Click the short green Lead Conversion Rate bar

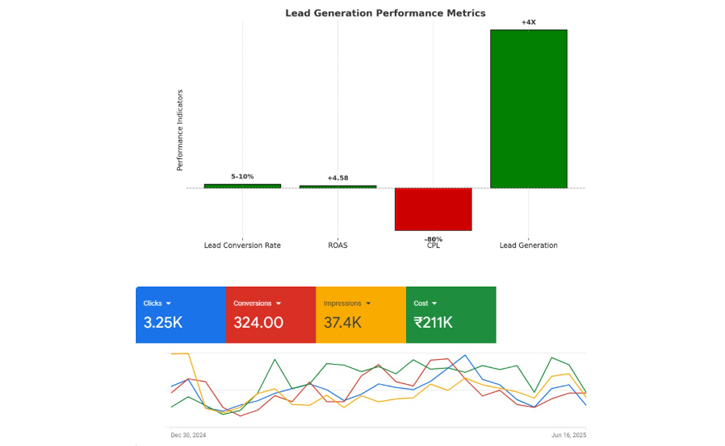click(x=242, y=186)
